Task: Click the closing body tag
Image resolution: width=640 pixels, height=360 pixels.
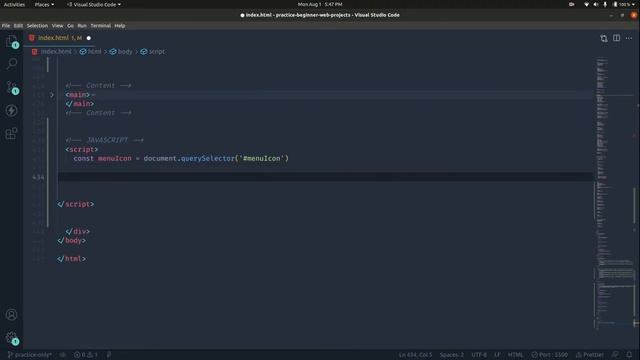Action: pos(71,240)
